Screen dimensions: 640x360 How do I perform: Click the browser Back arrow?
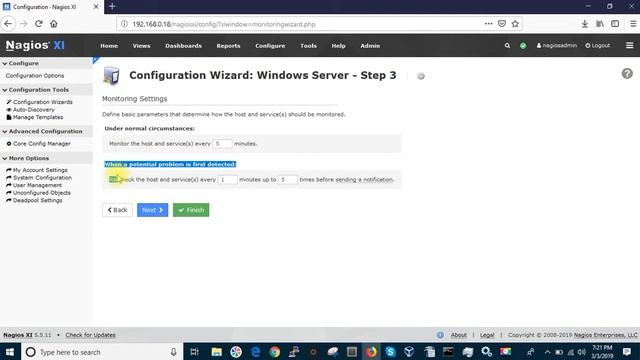tap(8, 24)
